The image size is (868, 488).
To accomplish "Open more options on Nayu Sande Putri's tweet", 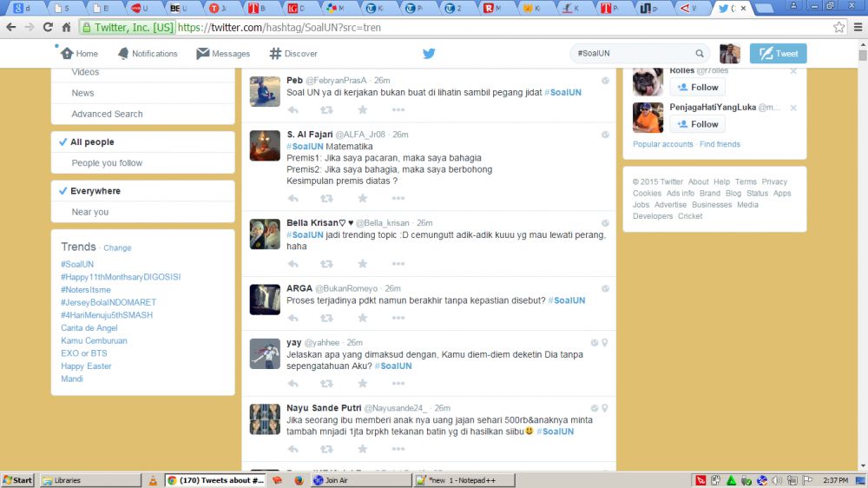I will click(x=398, y=449).
